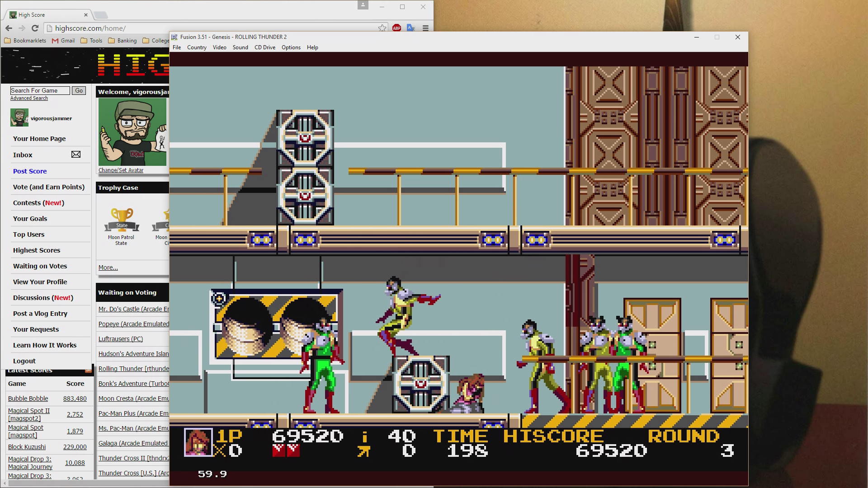Image resolution: width=868 pixels, height=488 pixels.
Task: Open the Options menu in Fusion
Action: point(291,47)
